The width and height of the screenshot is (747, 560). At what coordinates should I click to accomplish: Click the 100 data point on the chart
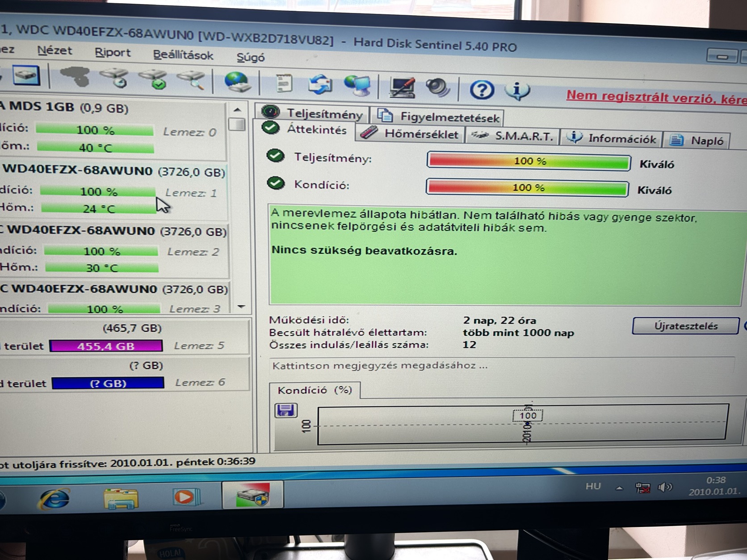(x=528, y=416)
